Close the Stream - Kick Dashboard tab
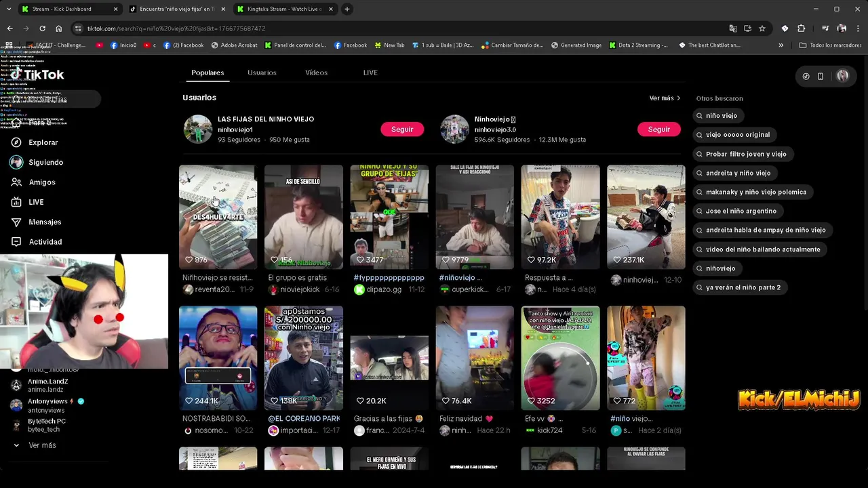 tap(115, 9)
